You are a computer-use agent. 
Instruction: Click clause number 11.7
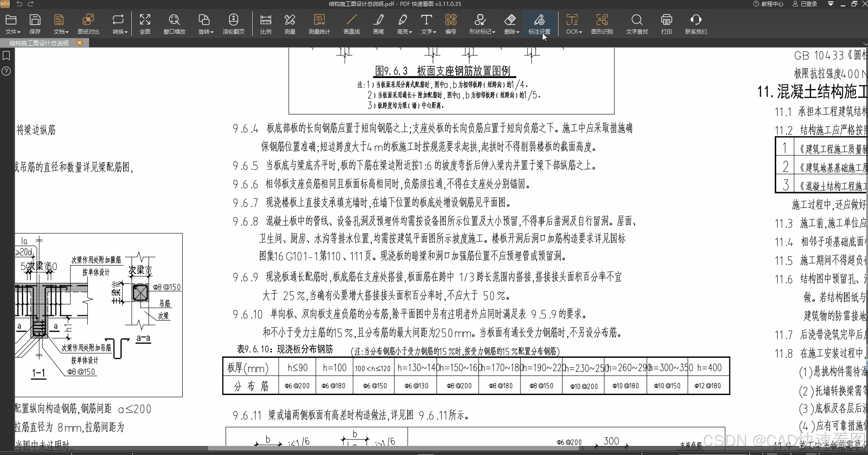[x=783, y=335]
